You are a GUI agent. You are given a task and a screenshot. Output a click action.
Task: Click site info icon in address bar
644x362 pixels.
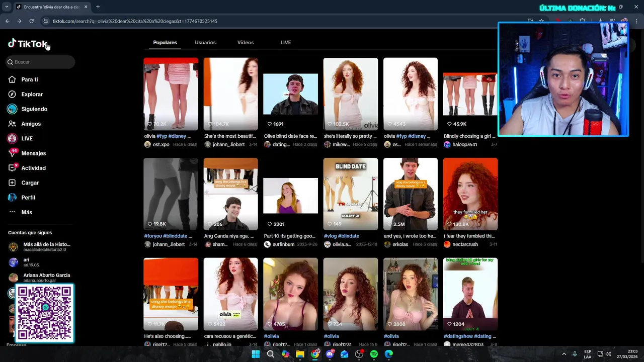point(46,21)
